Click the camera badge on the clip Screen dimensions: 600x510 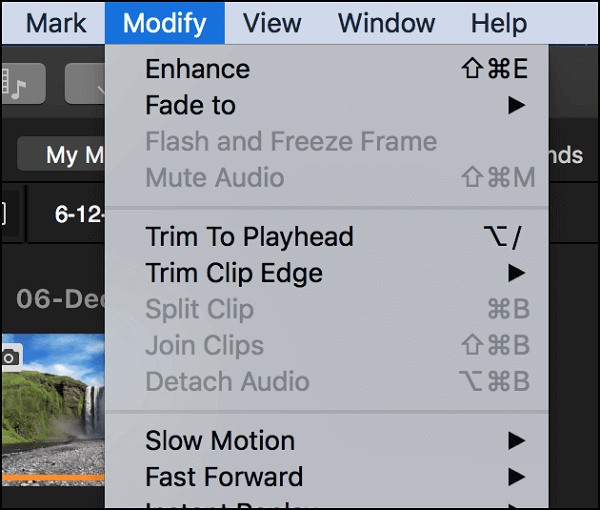click(x=9, y=357)
